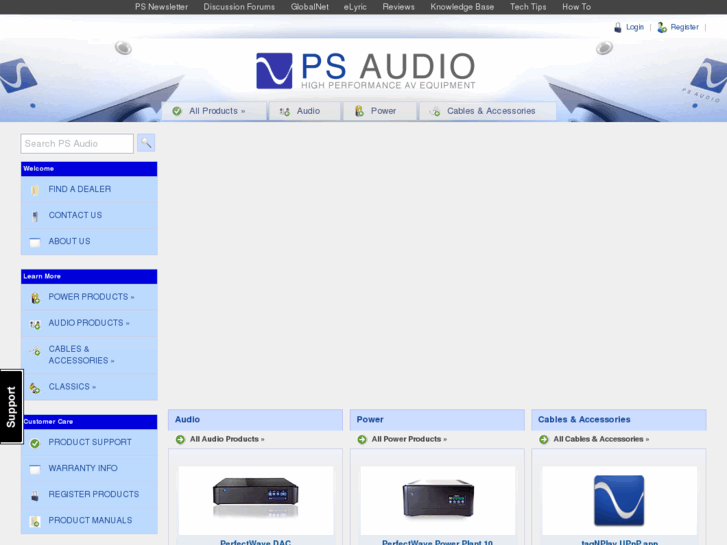The width and height of the screenshot is (727, 545).
Task: Click the Product Support green check icon
Action: coord(35,443)
